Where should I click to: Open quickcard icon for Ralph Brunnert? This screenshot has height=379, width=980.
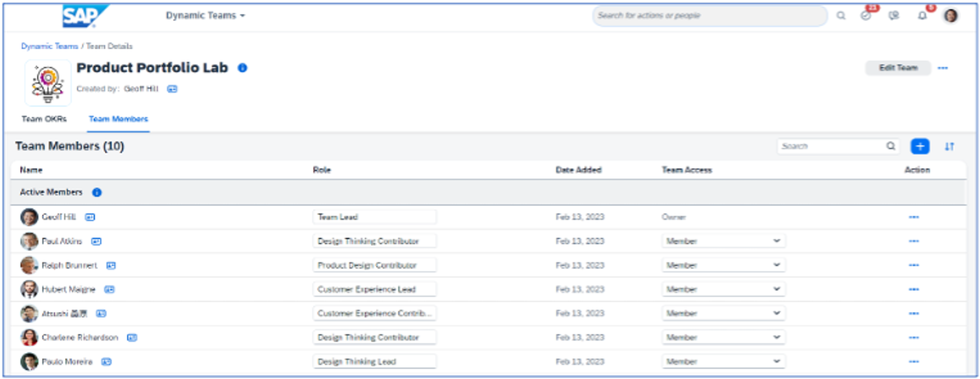(x=111, y=266)
